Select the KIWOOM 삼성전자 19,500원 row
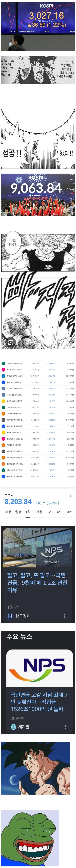Screen dimensions: 76x868 tap(38, 439)
